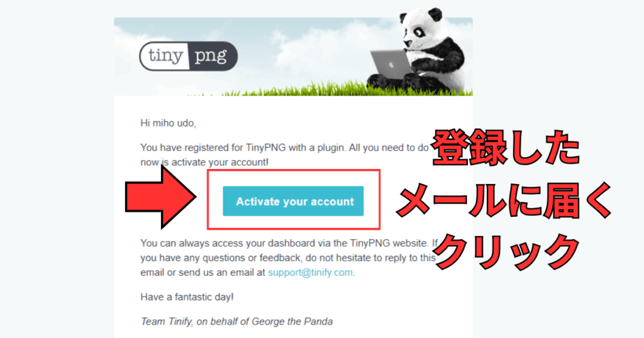Click the large red arrow annotation
The height and width of the screenshot is (338, 644).
(160, 197)
